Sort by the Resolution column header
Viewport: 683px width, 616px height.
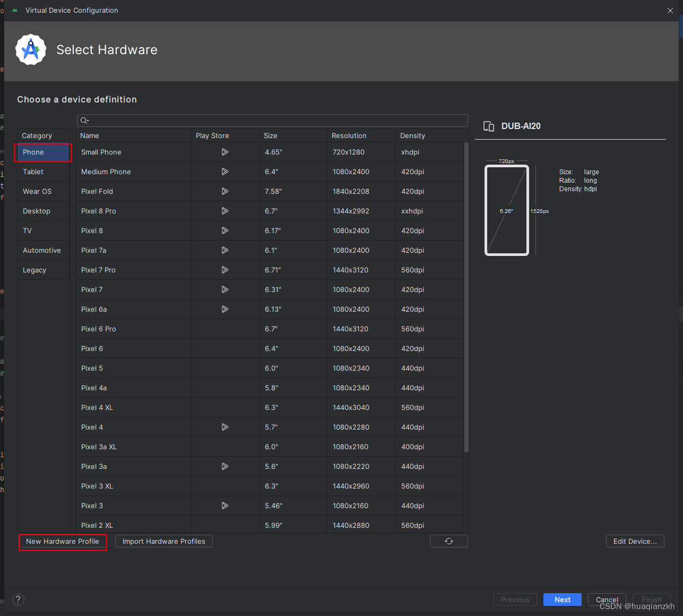pyautogui.click(x=361, y=135)
